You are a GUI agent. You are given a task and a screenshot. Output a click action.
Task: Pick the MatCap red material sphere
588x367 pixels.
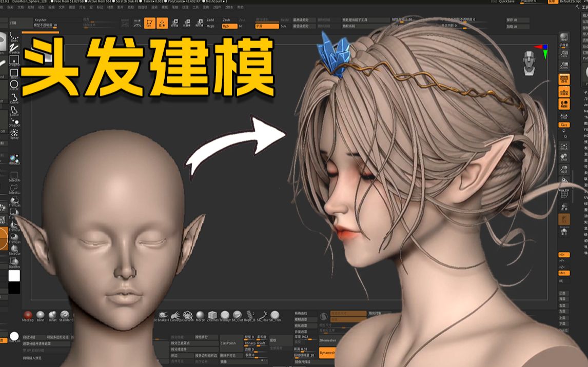[x=28, y=315]
